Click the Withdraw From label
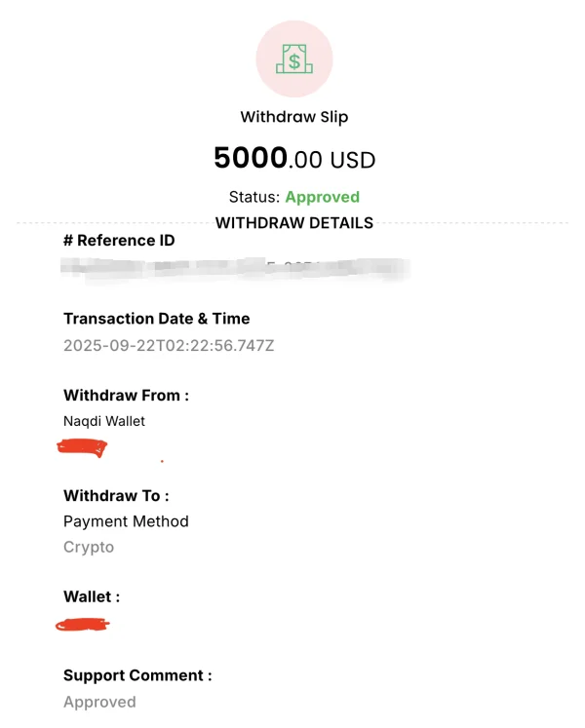The height and width of the screenshot is (728, 585). click(126, 396)
